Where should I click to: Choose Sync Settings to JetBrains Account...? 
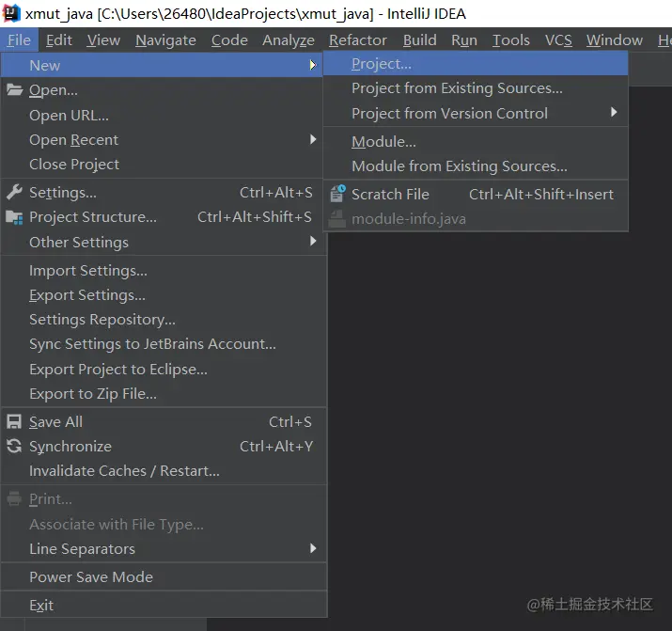click(164, 344)
